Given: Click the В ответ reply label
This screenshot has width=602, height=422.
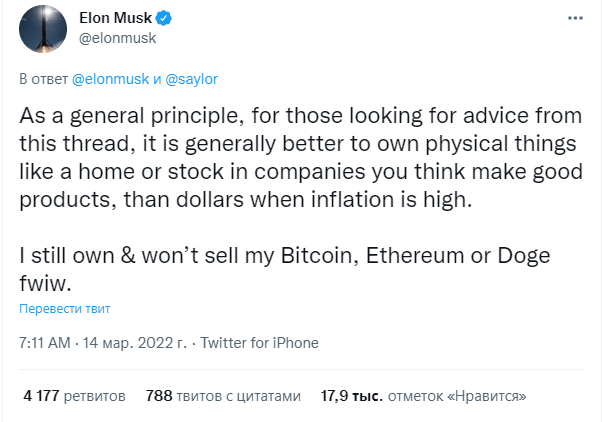Looking at the screenshot, I should click(x=43, y=79).
